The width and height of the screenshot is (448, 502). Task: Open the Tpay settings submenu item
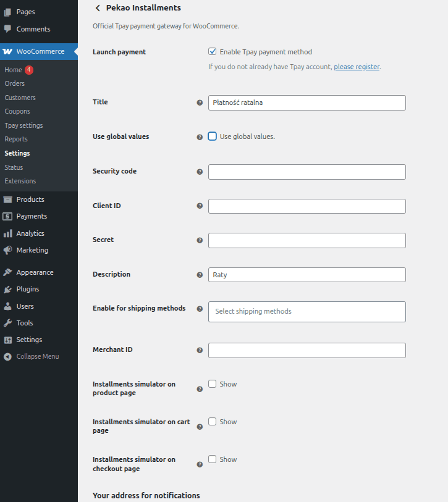tap(23, 125)
